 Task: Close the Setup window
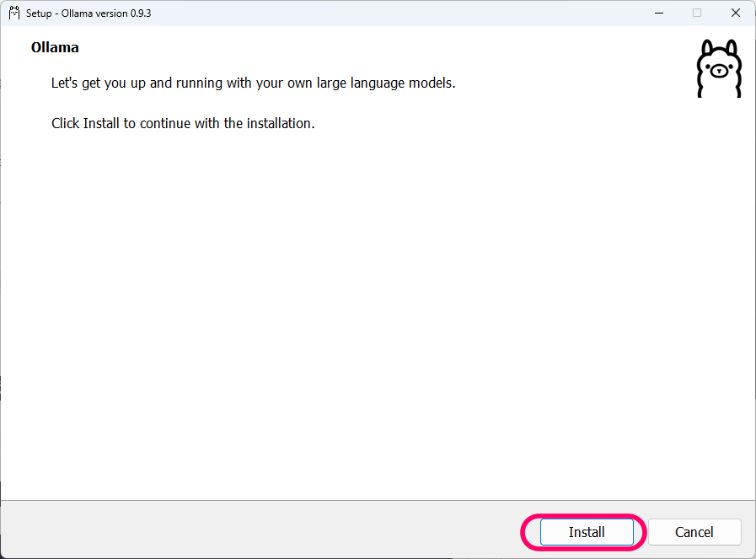click(x=735, y=13)
